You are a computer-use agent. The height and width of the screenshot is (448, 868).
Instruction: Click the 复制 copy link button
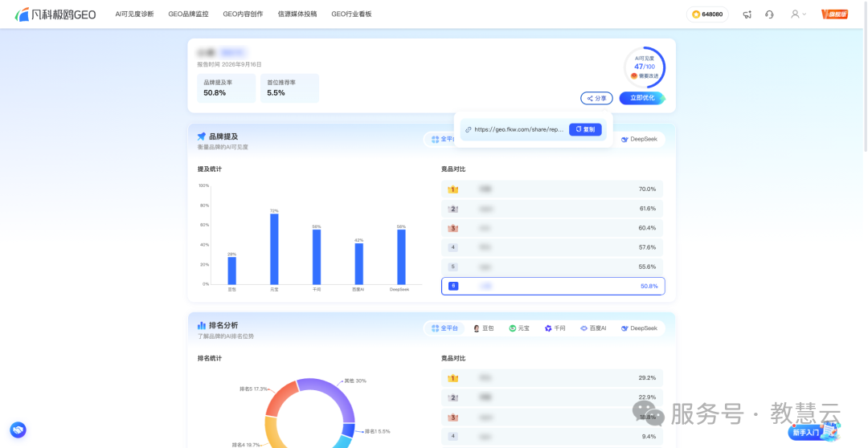[x=585, y=129]
